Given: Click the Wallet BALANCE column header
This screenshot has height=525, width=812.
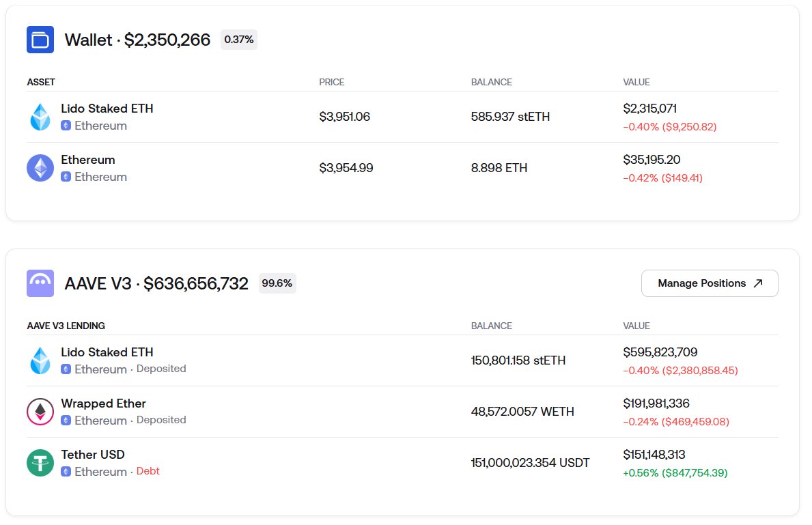Looking at the screenshot, I should click(491, 82).
